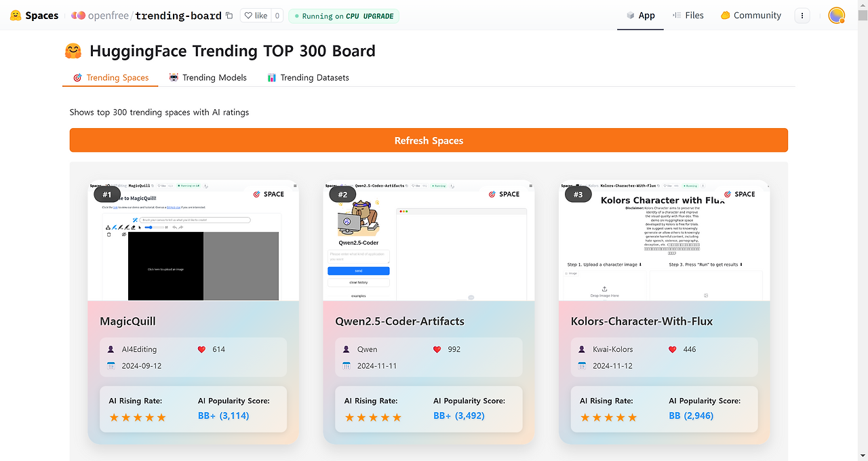Open the Files tab
Image resolution: width=868 pixels, height=461 pixels.
(x=688, y=16)
